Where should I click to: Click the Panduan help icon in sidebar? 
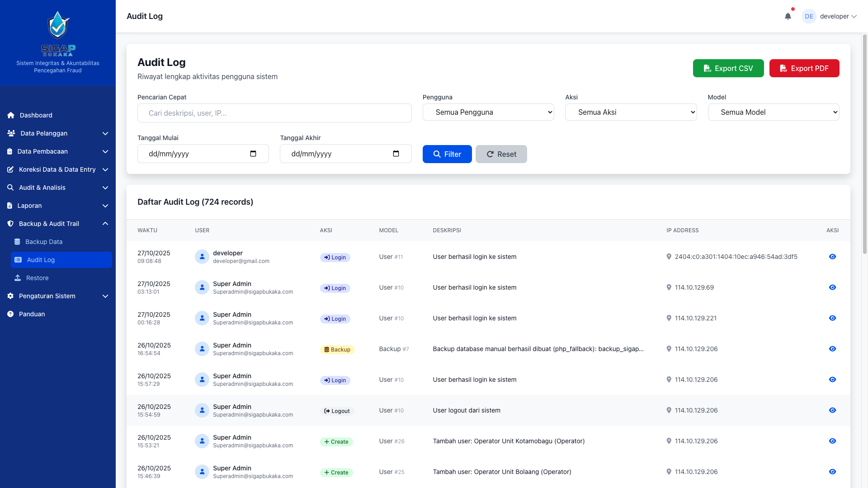pyautogui.click(x=10, y=314)
